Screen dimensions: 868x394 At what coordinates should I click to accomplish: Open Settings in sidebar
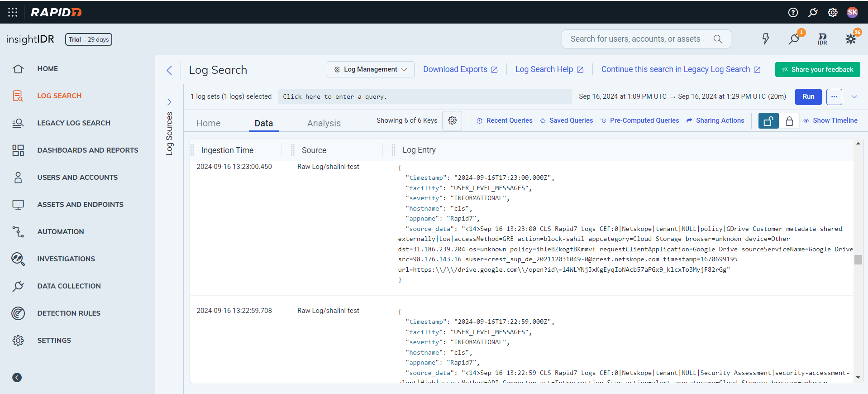(54, 341)
